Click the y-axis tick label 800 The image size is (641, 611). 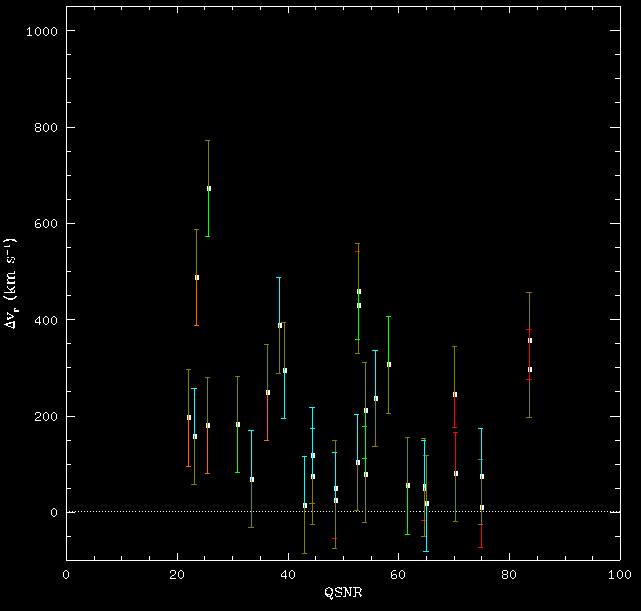46,128
